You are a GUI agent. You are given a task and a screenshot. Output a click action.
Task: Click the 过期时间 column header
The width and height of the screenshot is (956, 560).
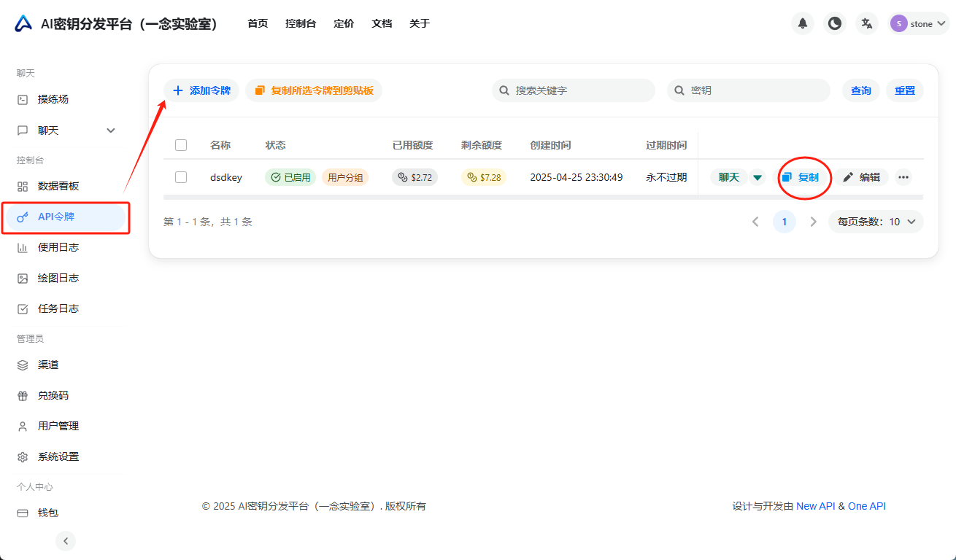click(x=666, y=145)
